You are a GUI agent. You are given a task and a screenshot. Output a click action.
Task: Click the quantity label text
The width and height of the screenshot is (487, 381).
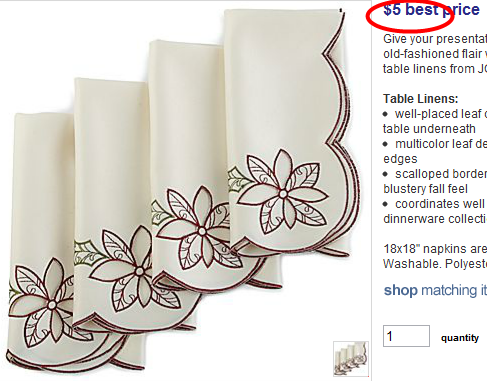point(460,338)
